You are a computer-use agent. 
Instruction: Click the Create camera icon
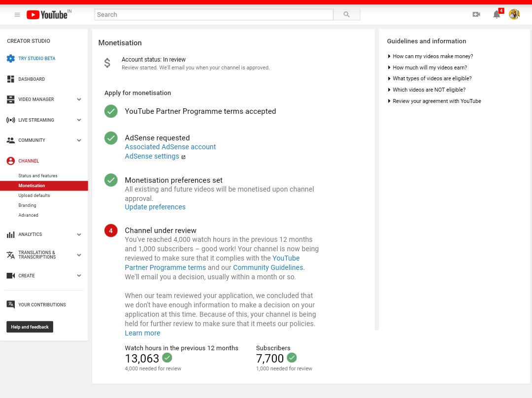click(11, 275)
